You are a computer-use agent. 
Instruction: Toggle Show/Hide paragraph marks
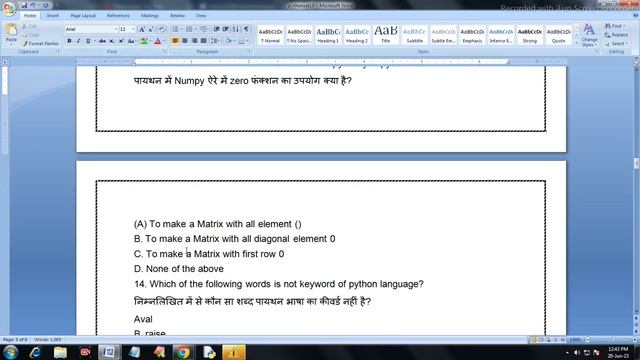click(246, 29)
